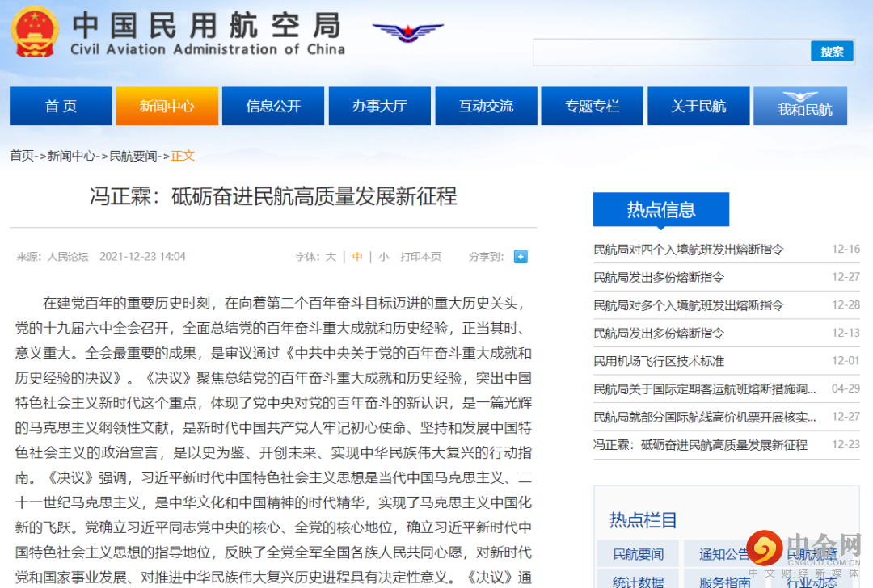Click the blue share plus icon
The image size is (873, 588).
(521, 257)
